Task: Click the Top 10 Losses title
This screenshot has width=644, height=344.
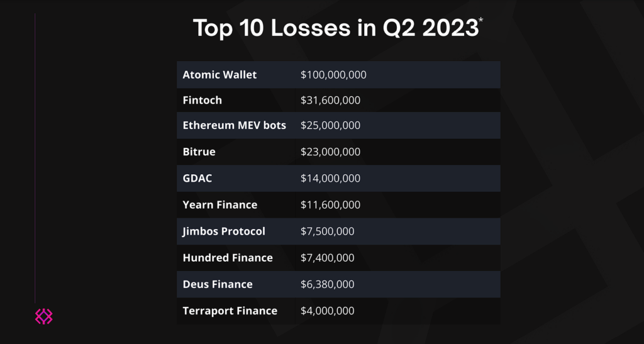Action: [x=335, y=28]
